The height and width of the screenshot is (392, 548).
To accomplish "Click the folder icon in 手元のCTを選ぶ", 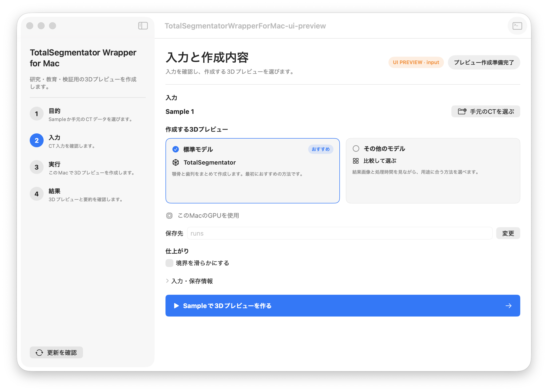I will (x=462, y=111).
